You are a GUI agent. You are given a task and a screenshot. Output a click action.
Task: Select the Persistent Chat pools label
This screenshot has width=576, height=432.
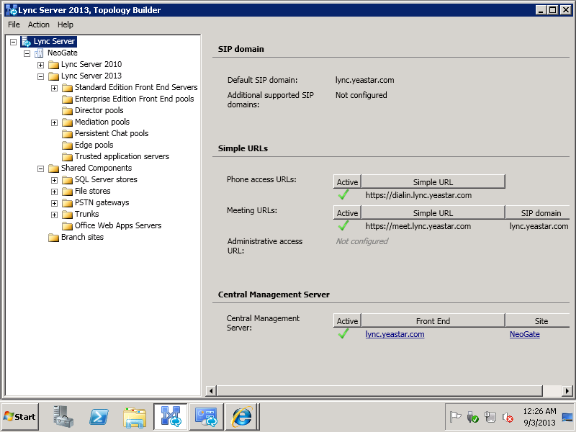[x=111, y=133]
